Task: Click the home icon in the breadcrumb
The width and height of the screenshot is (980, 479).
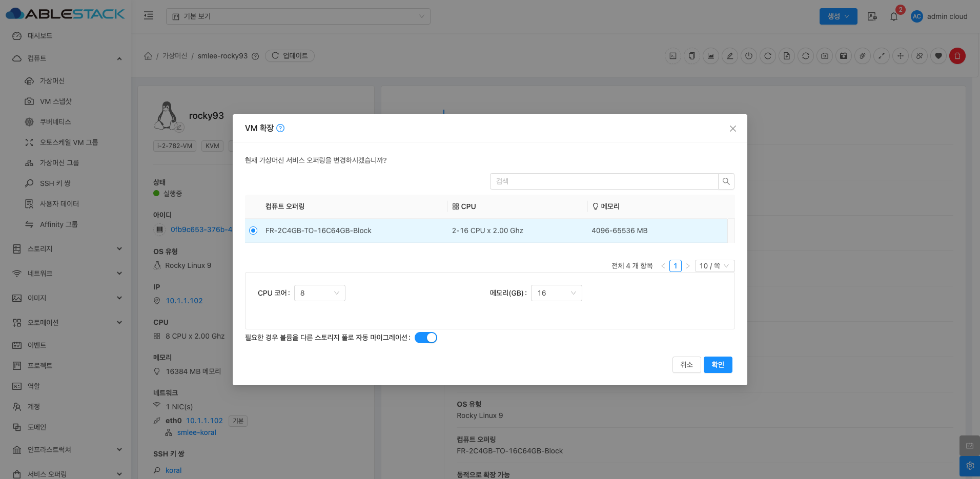Action: pyautogui.click(x=148, y=56)
